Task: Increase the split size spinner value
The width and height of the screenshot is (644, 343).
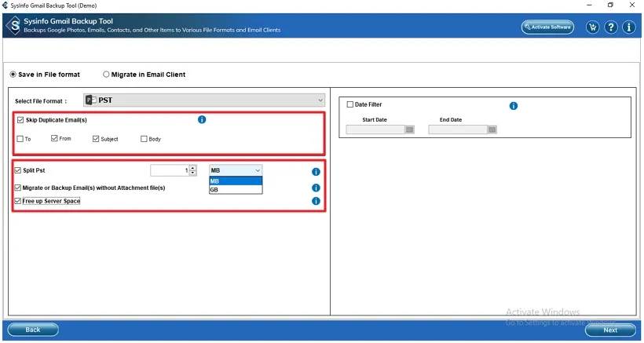Action: coord(193,168)
